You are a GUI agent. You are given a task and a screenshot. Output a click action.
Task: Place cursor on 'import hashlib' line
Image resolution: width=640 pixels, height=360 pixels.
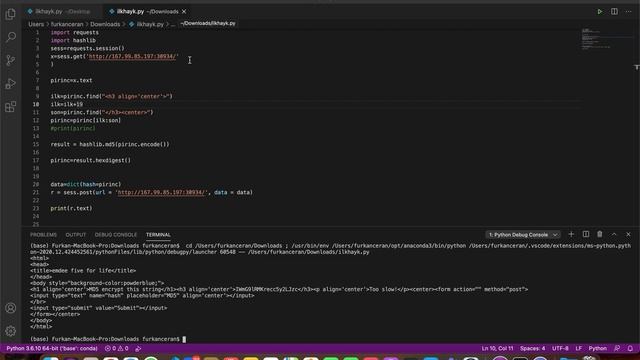[73, 40]
